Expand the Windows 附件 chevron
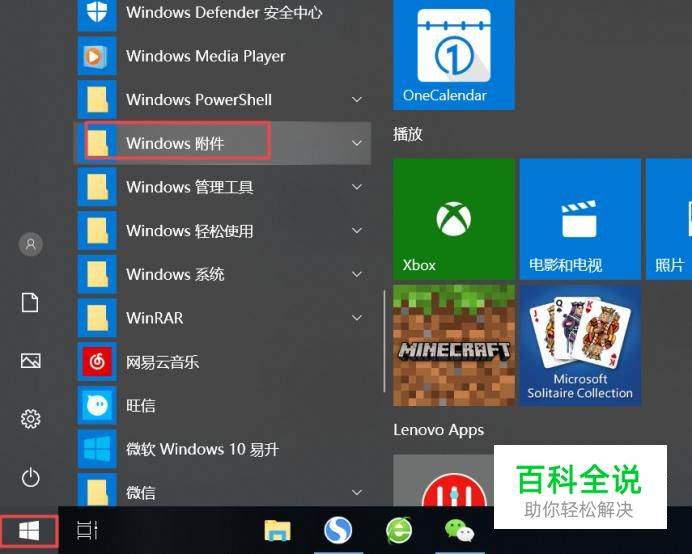 pos(357,143)
